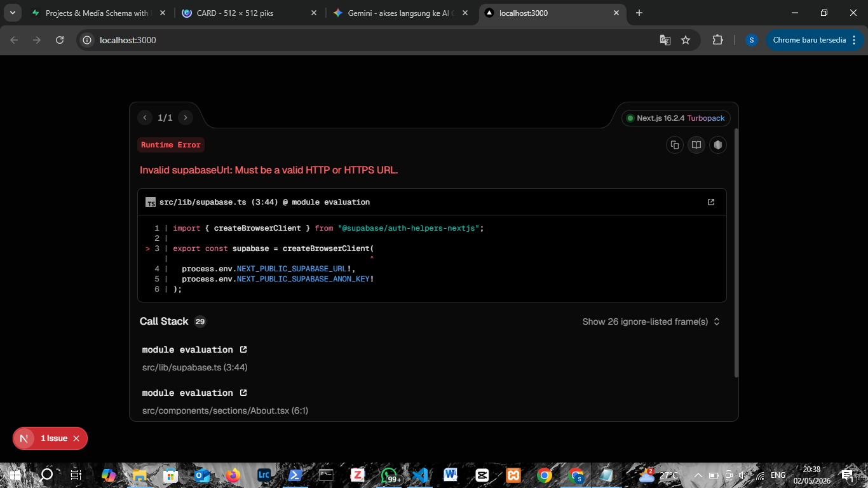
Task: Open the ENG language indicator
Action: tap(778, 475)
